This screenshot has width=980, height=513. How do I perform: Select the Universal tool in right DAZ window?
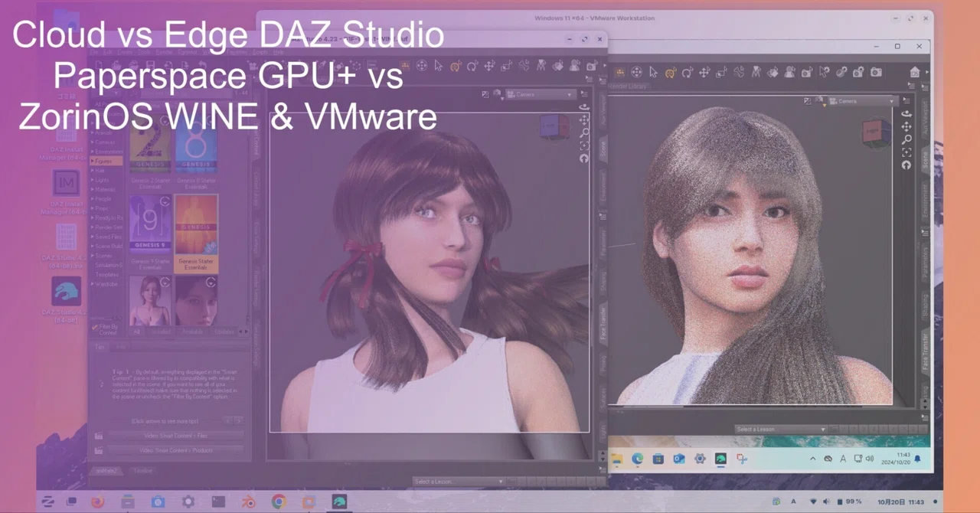tap(671, 72)
